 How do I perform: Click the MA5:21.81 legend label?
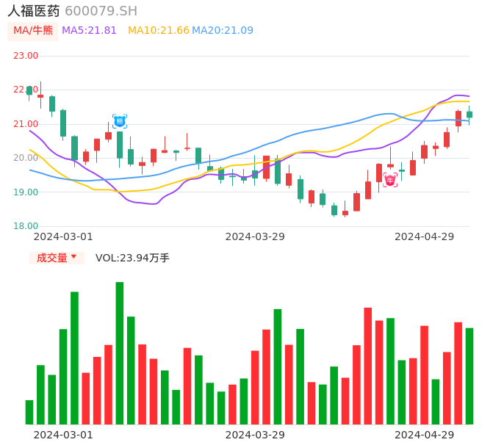89,31
